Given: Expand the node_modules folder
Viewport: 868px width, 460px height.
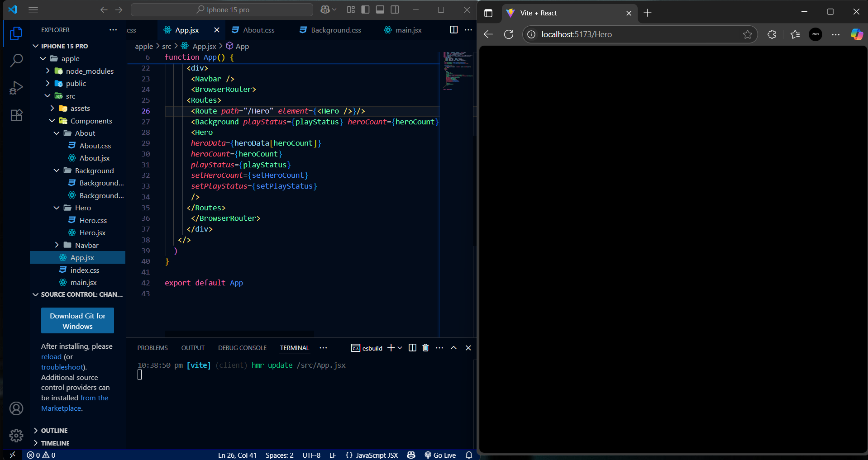Looking at the screenshot, I should (89, 71).
